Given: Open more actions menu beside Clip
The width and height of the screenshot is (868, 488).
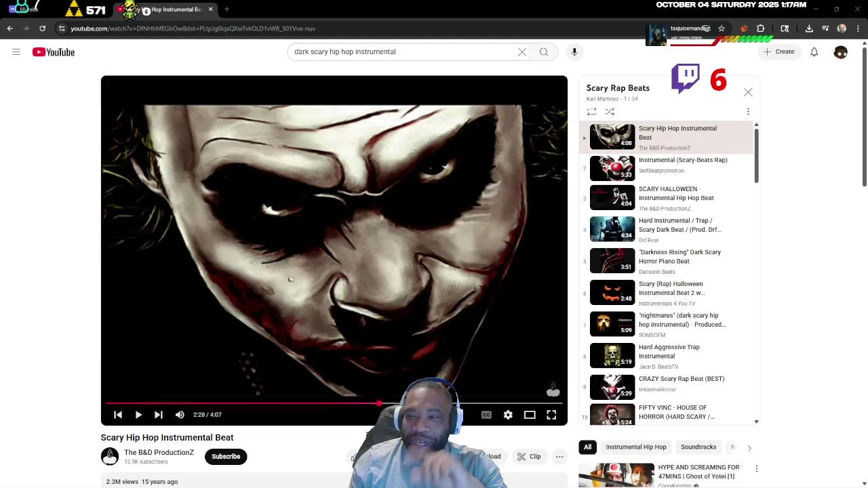Looking at the screenshot, I should pos(559,457).
